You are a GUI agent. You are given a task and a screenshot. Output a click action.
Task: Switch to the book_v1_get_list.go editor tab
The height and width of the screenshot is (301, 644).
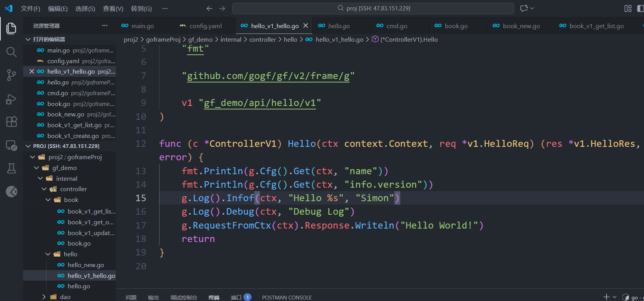[596, 26]
